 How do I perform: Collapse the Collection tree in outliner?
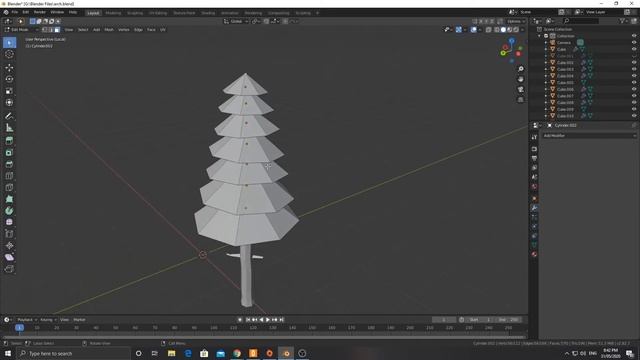(540, 36)
